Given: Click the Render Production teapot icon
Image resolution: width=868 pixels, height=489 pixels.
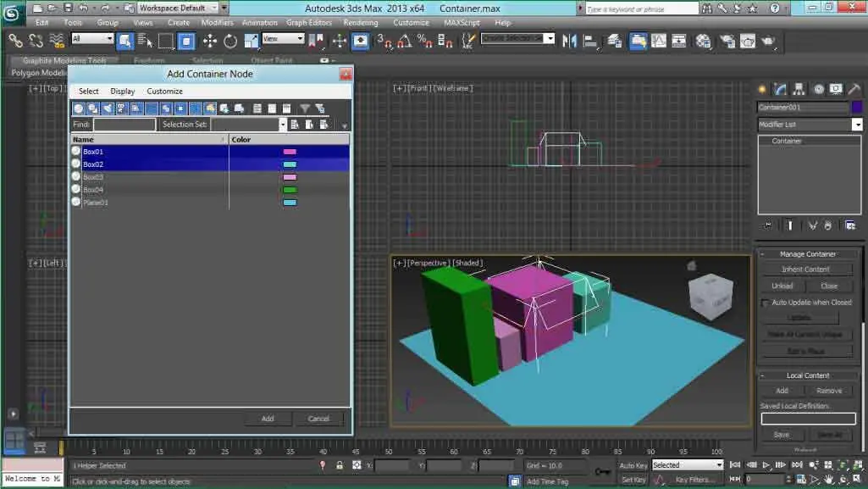Looking at the screenshot, I should click(x=768, y=41).
